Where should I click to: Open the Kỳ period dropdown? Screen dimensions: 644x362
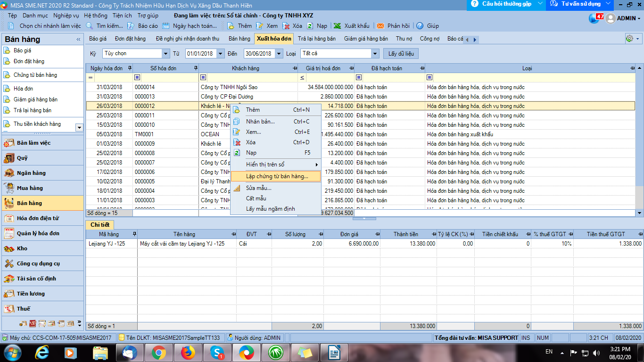pyautogui.click(x=165, y=53)
